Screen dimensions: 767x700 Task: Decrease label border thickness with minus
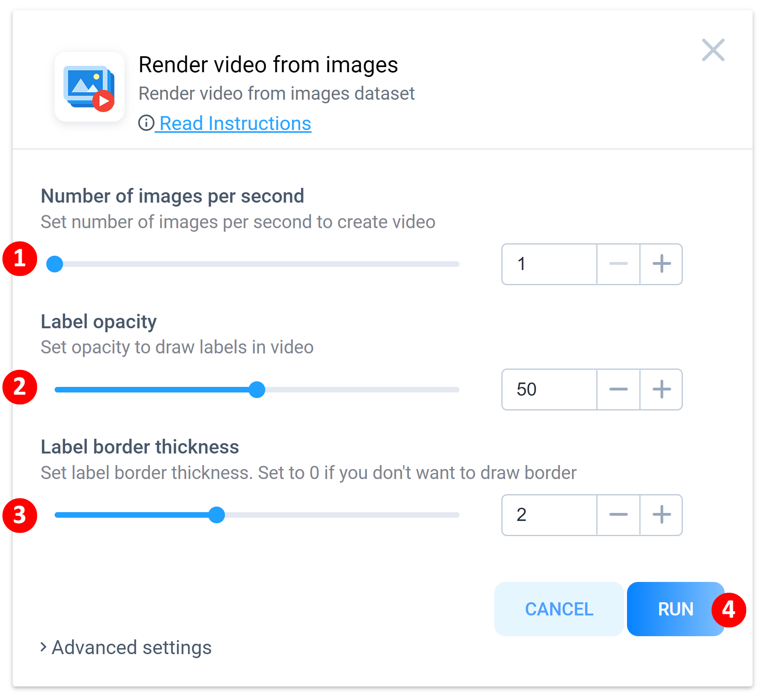click(x=618, y=515)
